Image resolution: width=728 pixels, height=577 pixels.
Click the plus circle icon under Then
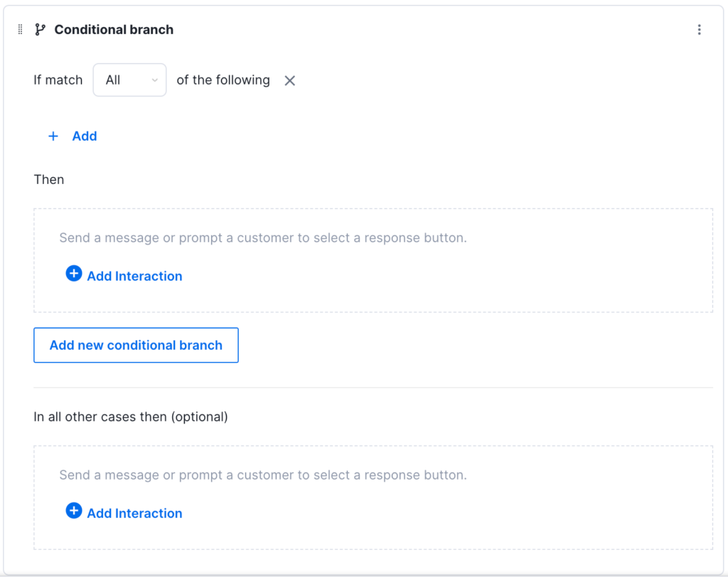74,274
